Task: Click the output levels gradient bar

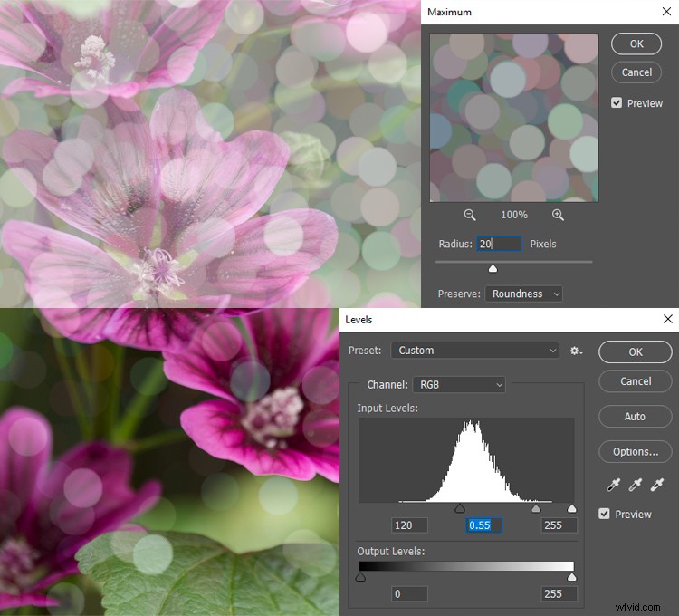Action: pyautogui.click(x=466, y=566)
